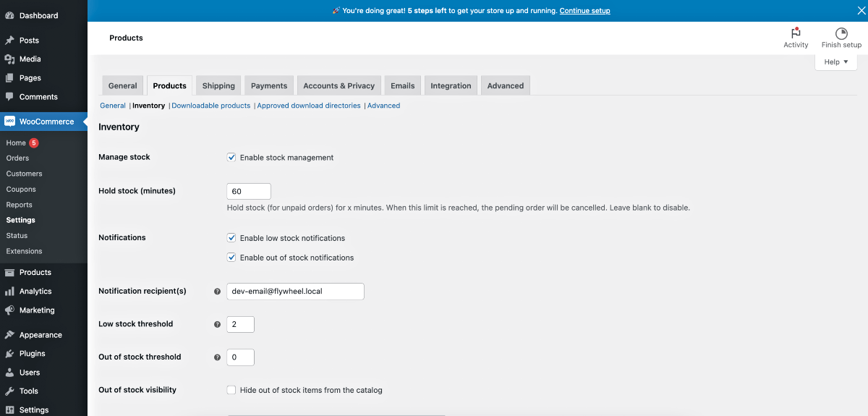
Task: Expand the Appearance sidebar menu
Action: click(x=41, y=335)
